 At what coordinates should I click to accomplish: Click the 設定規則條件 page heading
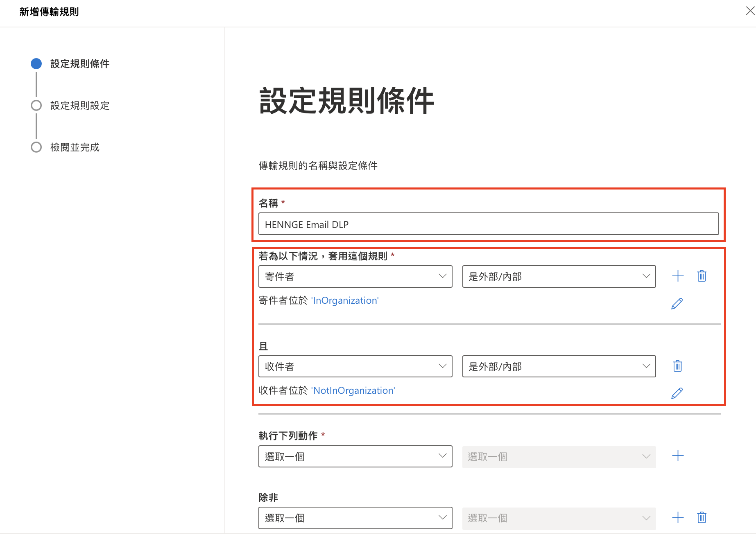[x=346, y=101]
